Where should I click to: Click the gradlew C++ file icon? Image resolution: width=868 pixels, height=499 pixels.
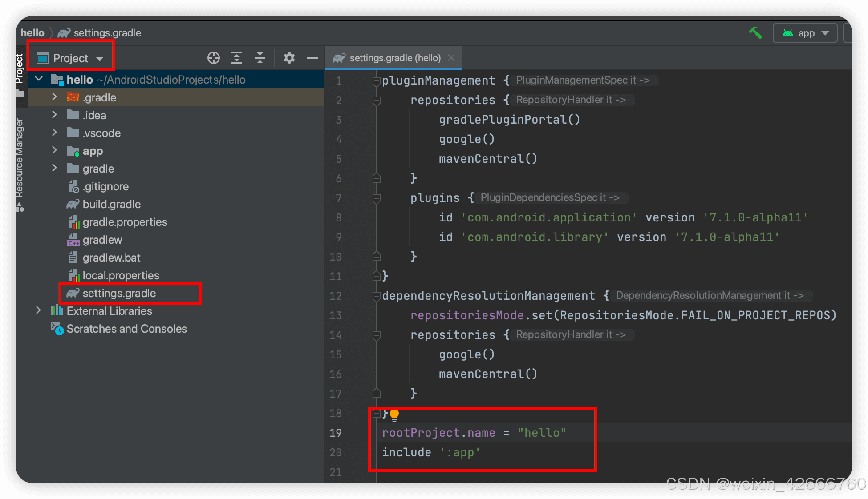click(73, 240)
